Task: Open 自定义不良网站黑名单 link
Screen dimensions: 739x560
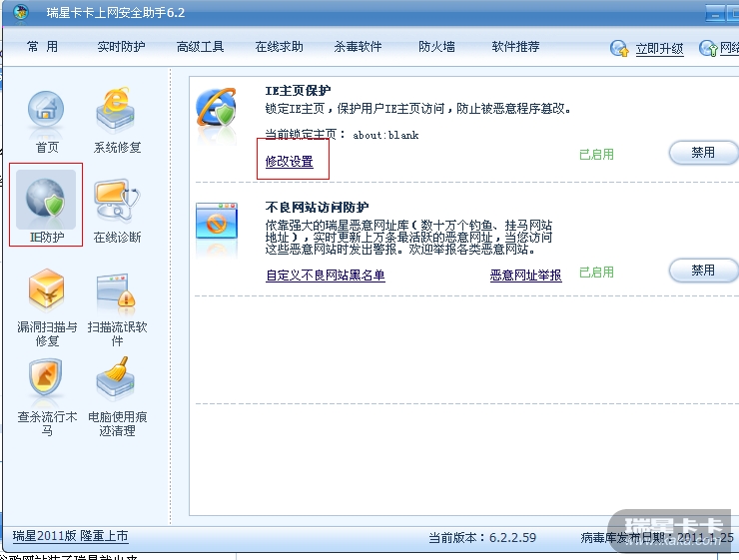Action: [x=326, y=276]
